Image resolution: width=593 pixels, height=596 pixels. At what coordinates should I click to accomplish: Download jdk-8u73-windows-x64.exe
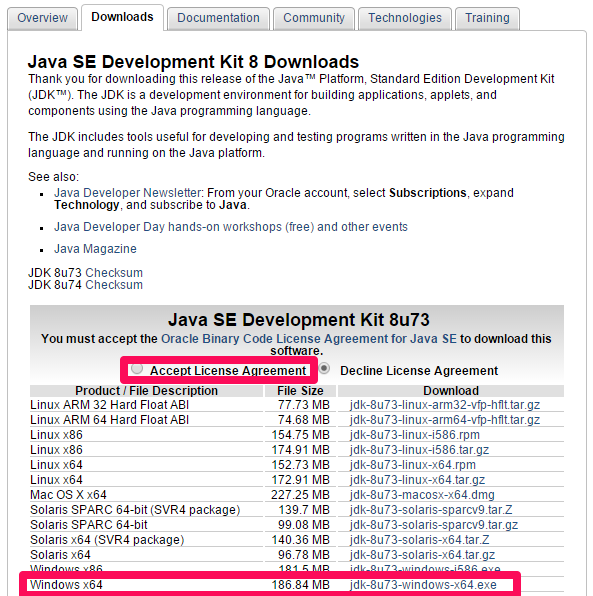click(423, 585)
